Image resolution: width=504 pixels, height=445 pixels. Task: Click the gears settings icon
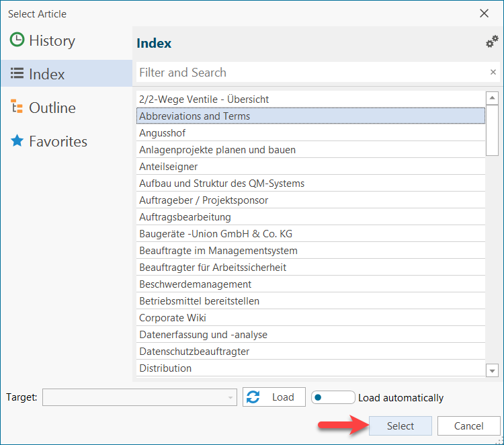tap(492, 42)
